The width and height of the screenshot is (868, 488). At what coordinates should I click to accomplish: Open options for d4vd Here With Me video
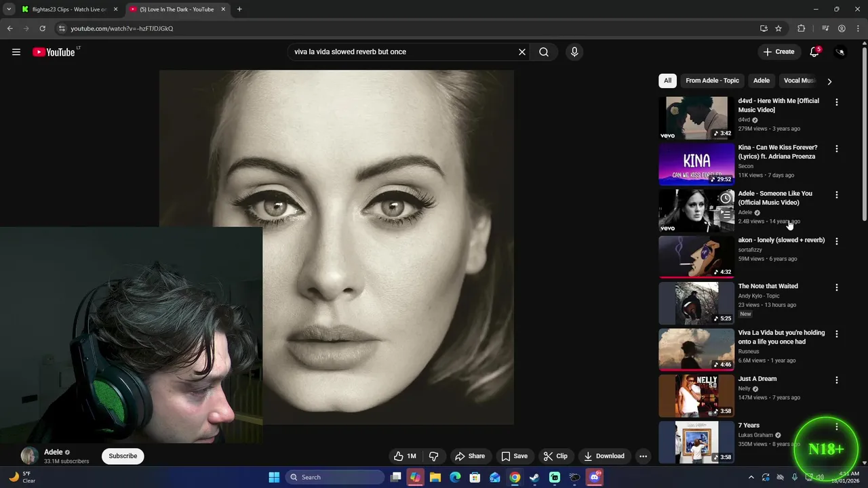coord(836,102)
